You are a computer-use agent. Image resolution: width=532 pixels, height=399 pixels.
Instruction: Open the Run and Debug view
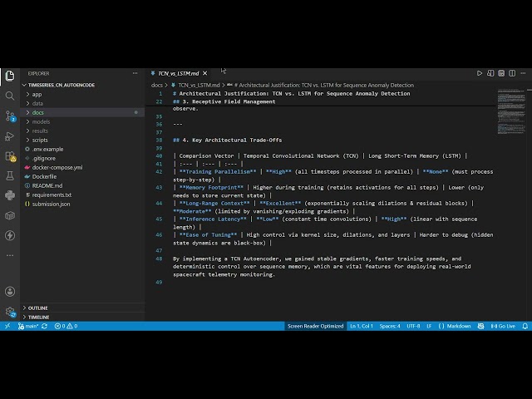click(x=10, y=136)
